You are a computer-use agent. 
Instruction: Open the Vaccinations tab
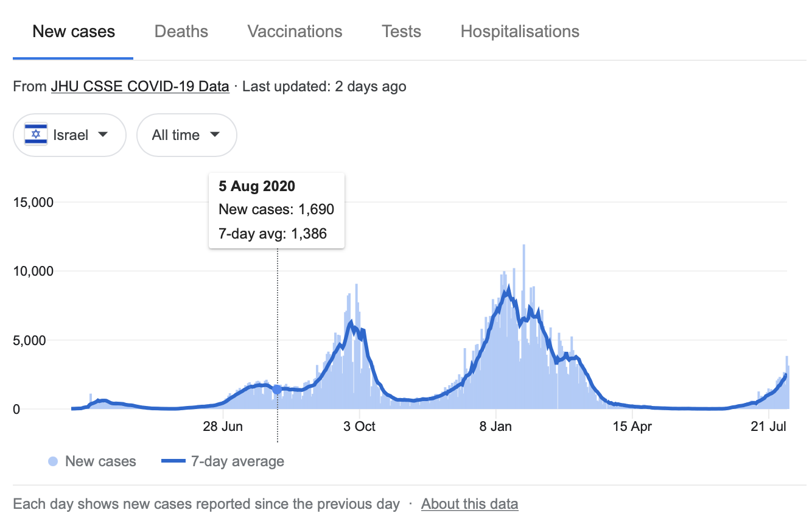click(295, 32)
